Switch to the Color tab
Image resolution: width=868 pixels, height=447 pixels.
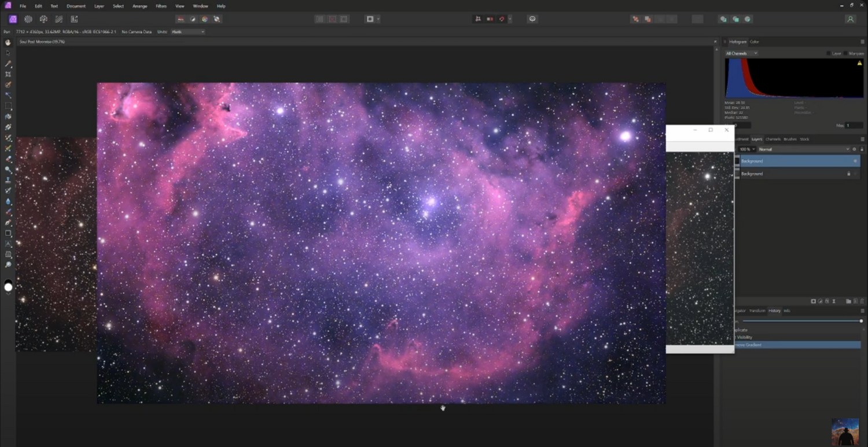coord(755,42)
